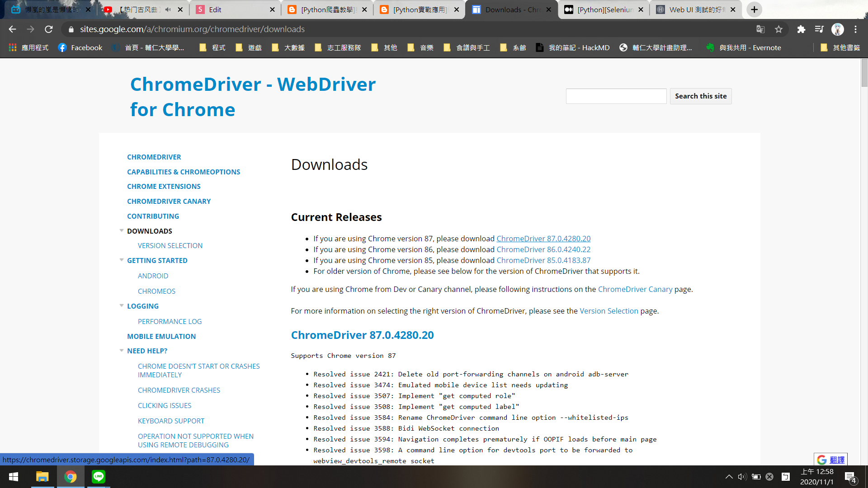This screenshot has height=488, width=868.
Task: Click the Google Translate icon in address bar
Action: [x=760, y=29]
